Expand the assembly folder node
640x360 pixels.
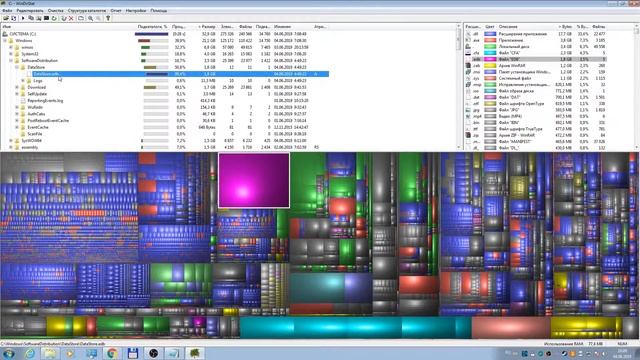coord(11,147)
